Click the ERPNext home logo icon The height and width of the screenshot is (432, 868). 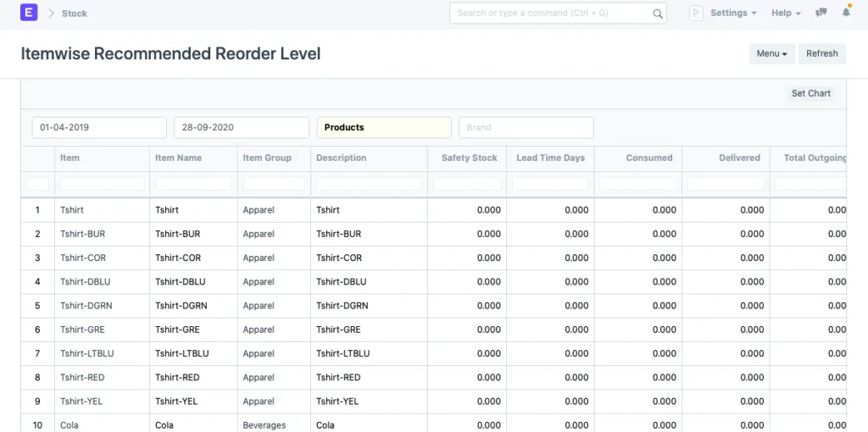click(29, 13)
